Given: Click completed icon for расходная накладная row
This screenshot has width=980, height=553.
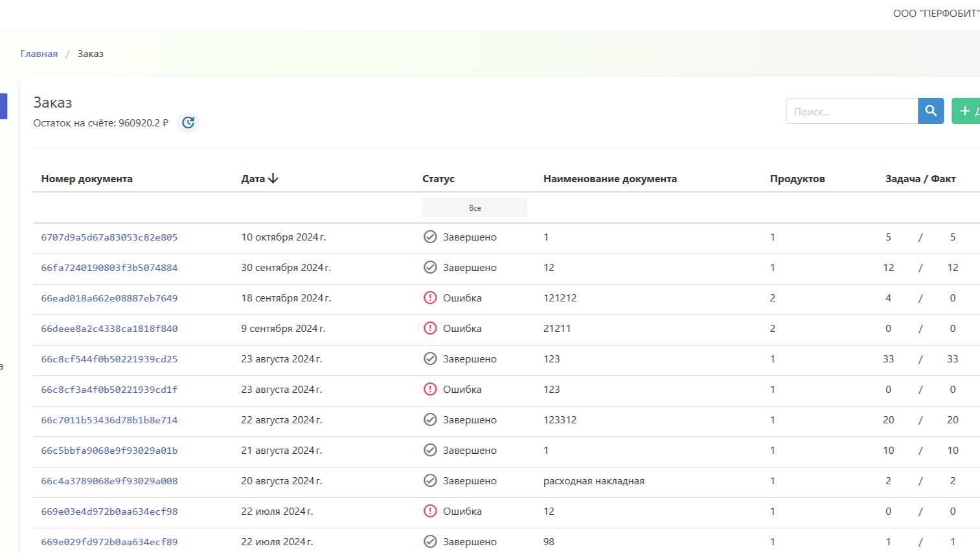Looking at the screenshot, I should click(x=430, y=481).
